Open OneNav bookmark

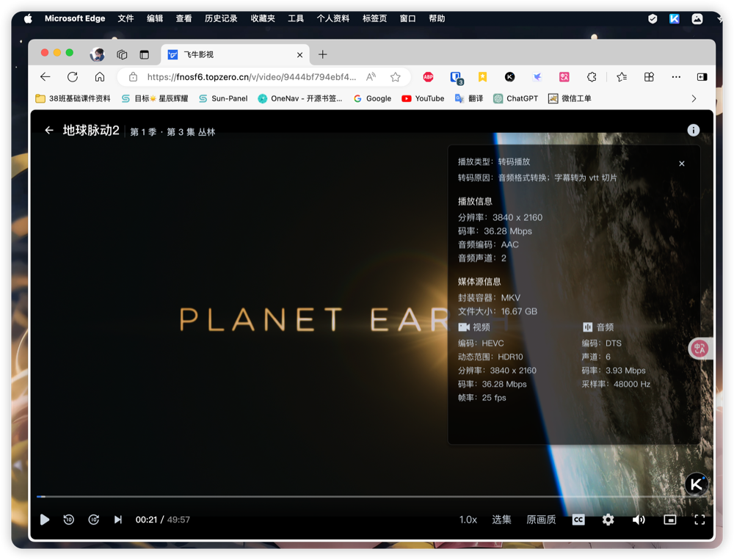coord(300,98)
